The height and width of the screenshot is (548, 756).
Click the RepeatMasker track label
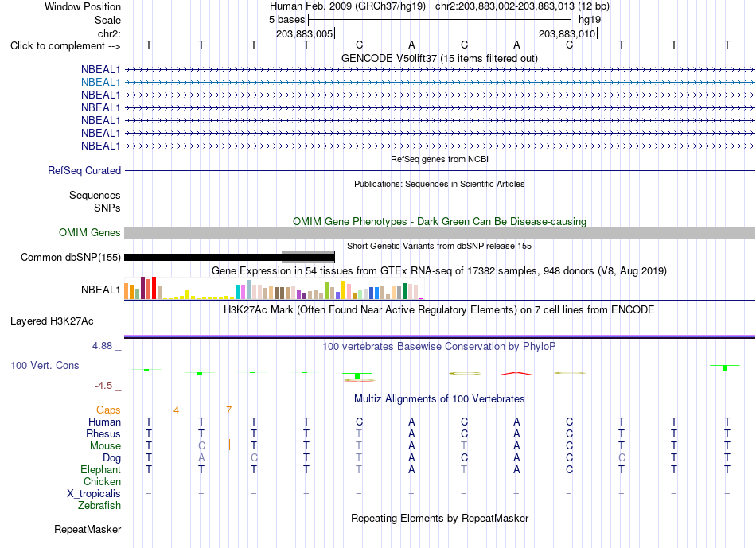(x=88, y=530)
